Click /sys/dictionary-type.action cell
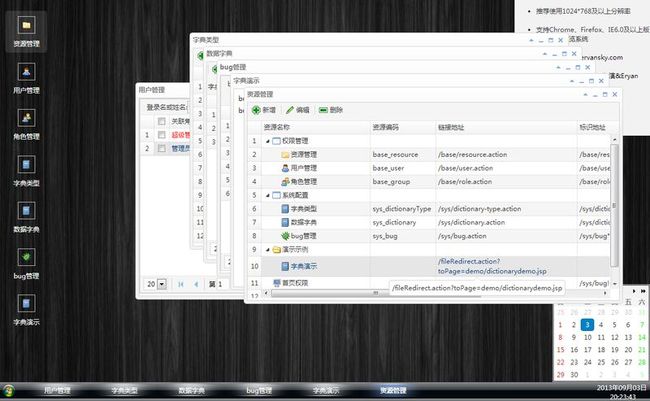 tap(506, 209)
